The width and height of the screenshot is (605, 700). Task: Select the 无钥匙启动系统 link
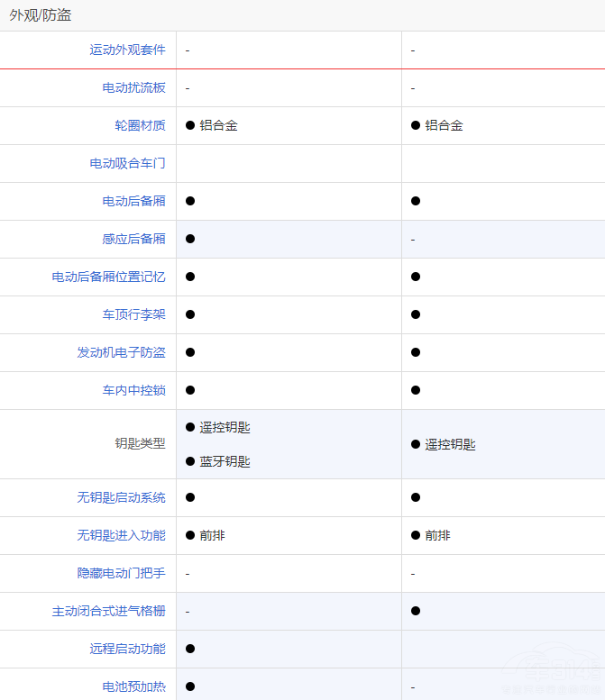(x=121, y=498)
